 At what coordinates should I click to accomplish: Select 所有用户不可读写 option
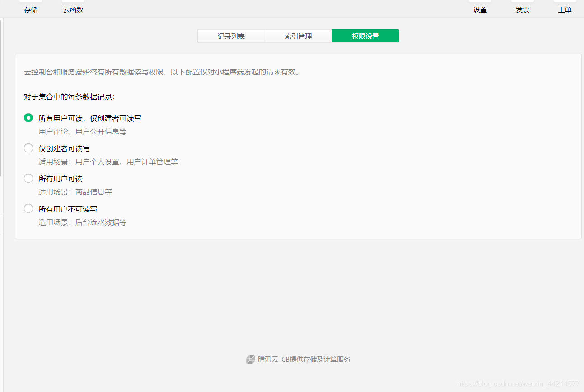click(28, 208)
